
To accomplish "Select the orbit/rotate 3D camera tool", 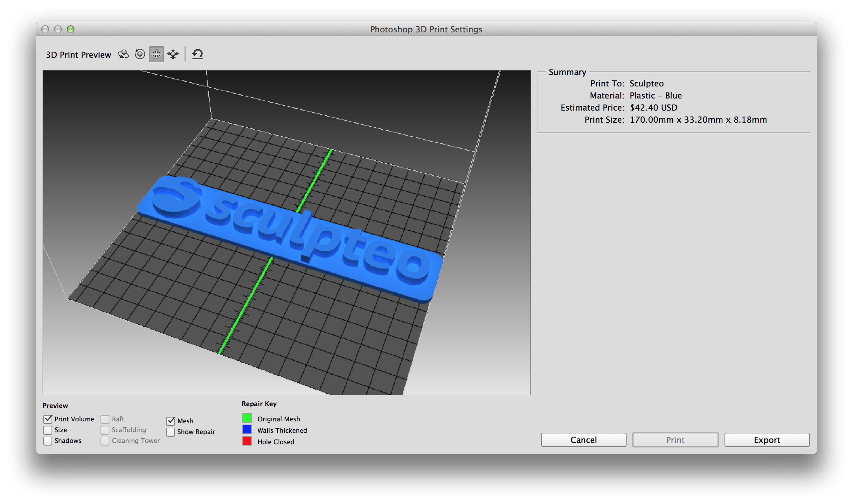I will (123, 54).
